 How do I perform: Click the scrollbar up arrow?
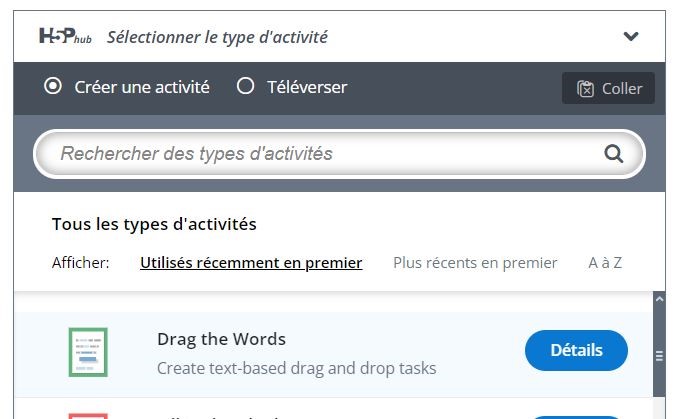659,299
